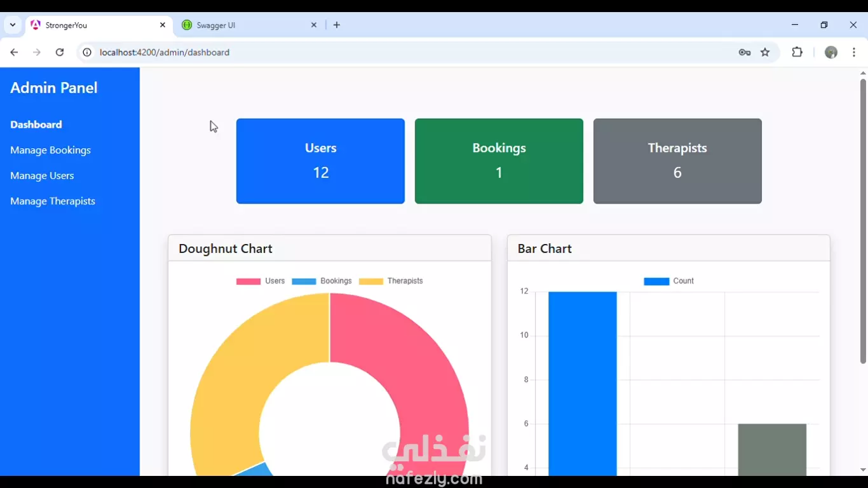The width and height of the screenshot is (868, 488).
Task: Close the StrongerYou tab
Action: coord(163,25)
